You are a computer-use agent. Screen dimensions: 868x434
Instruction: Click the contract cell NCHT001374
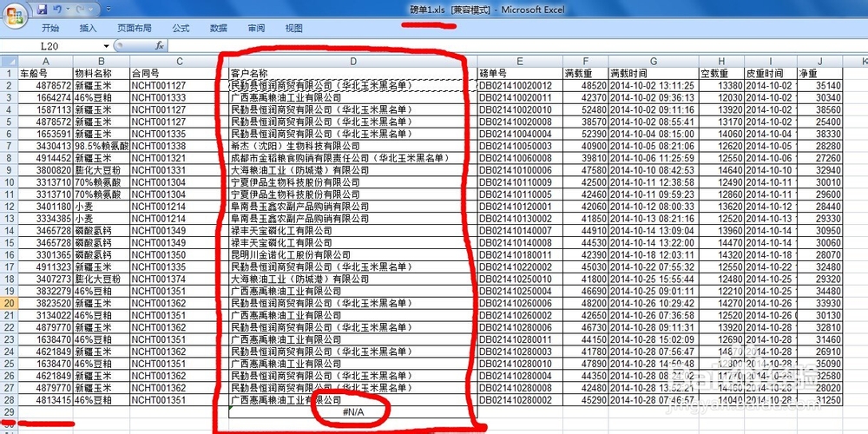[180, 279]
